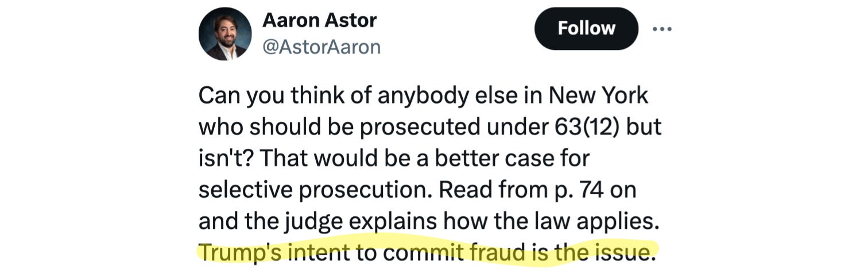Click the display name Aaron Astor

pyautogui.click(x=319, y=21)
